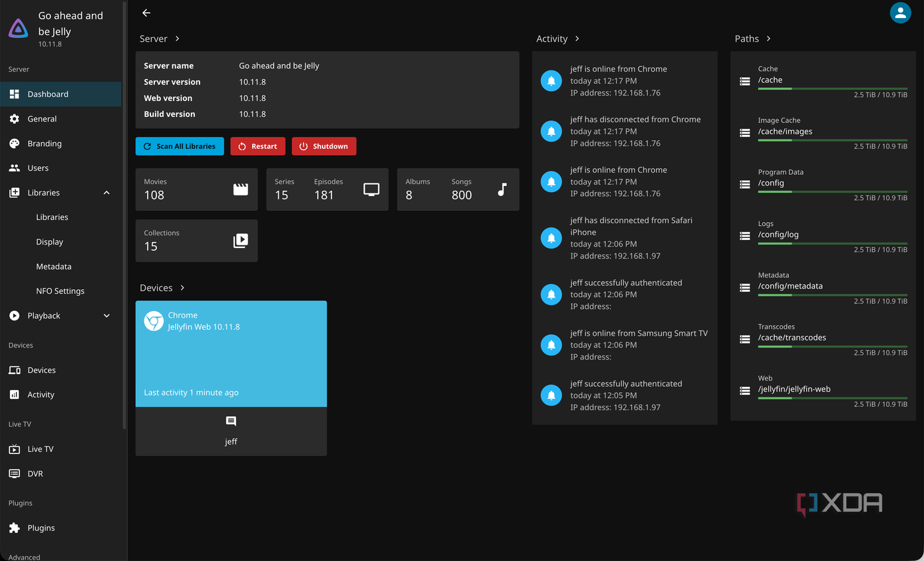Click the Jellyfin logo icon
924x561 pixels.
[x=18, y=29]
